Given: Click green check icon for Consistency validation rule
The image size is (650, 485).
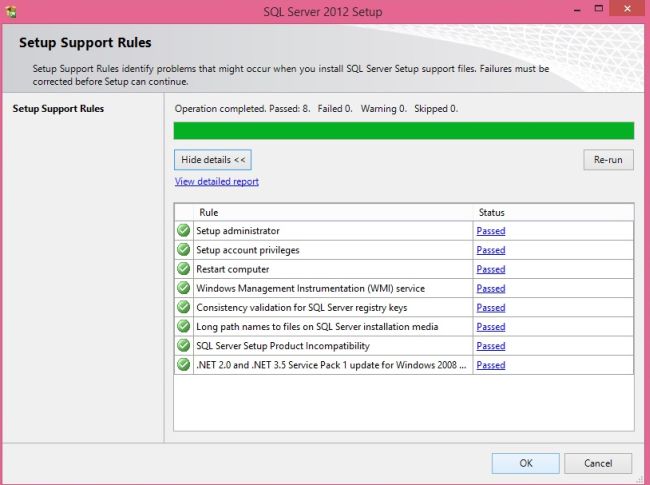Looking at the screenshot, I should tap(183, 307).
